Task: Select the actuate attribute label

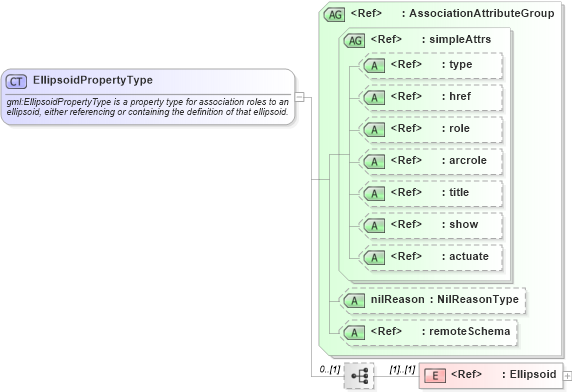Action: pos(469,256)
